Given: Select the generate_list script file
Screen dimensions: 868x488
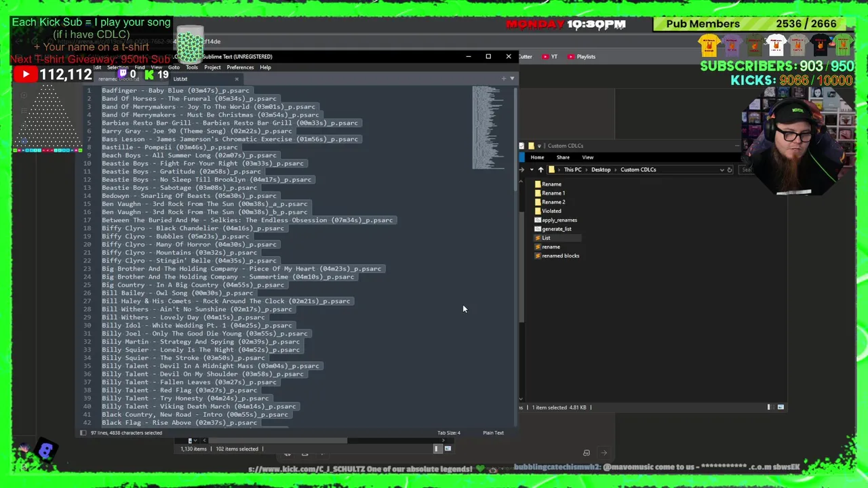Looking at the screenshot, I should pyautogui.click(x=553, y=229).
